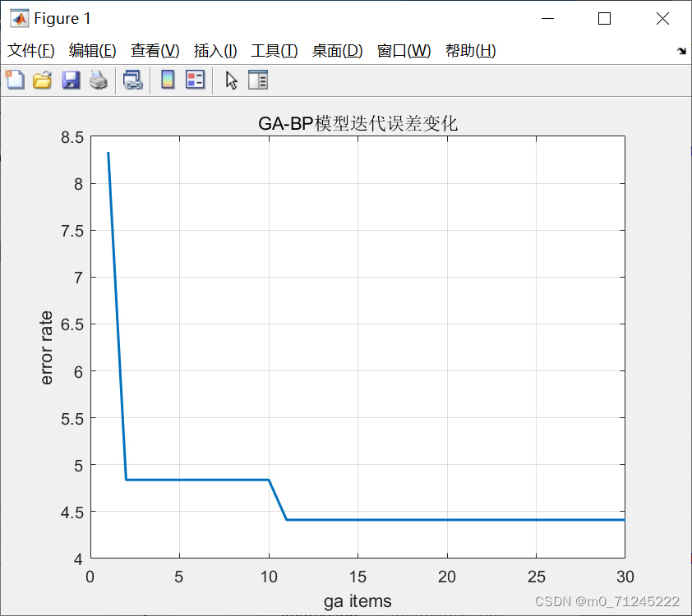
Task: Print the figure
Action: (99, 80)
